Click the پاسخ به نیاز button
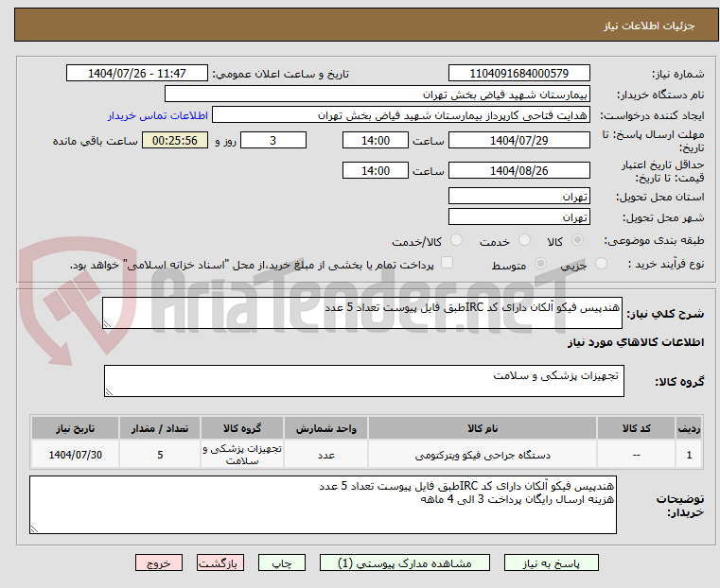 [551, 562]
